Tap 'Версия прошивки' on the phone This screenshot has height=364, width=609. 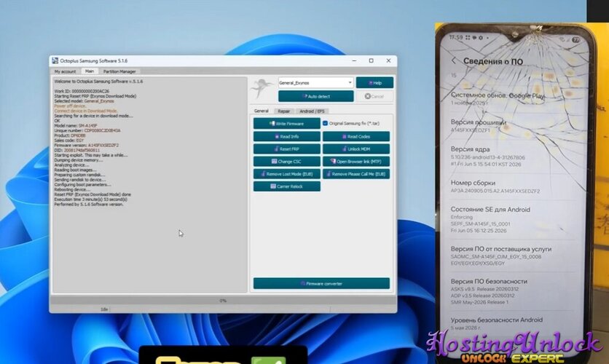(x=478, y=122)
